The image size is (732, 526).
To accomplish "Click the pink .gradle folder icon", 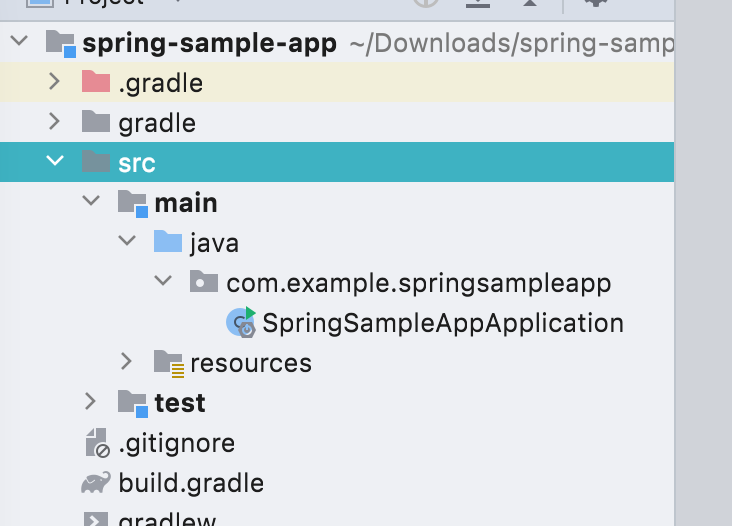I will coord(96,82).
